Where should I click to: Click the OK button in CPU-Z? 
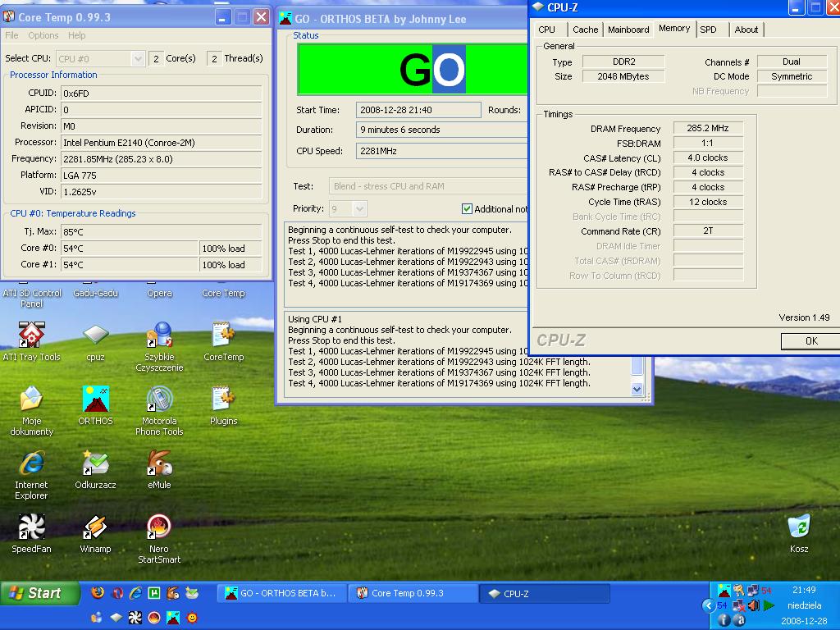810,341
